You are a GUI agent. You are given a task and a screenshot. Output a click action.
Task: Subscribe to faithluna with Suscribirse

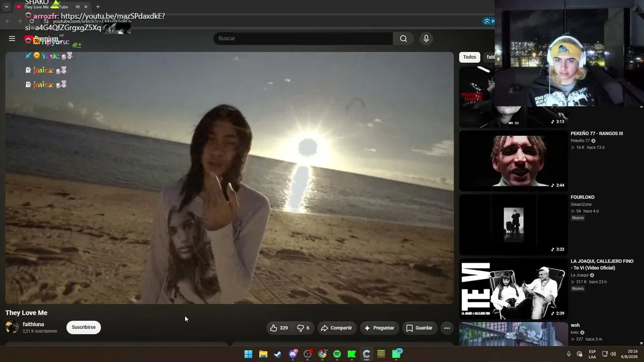click(84, 327)
